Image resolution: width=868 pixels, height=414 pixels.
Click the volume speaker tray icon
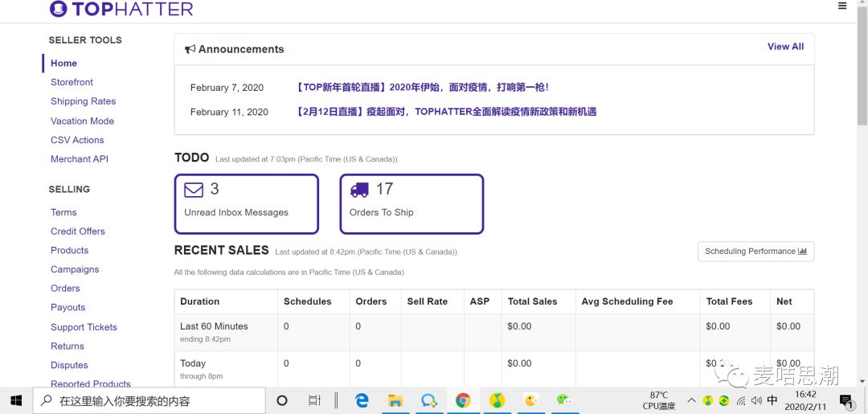(756, 400)
